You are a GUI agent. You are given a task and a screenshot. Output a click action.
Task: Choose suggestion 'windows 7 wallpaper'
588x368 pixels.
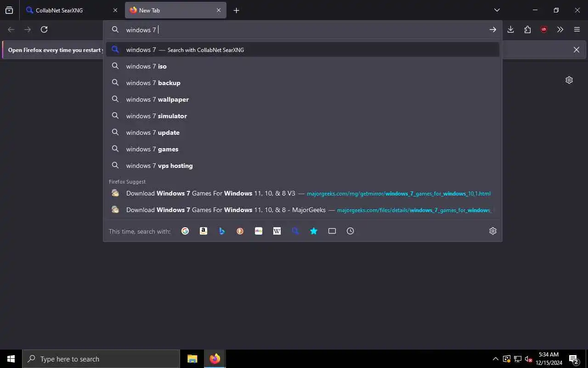(x=303, y=99)
